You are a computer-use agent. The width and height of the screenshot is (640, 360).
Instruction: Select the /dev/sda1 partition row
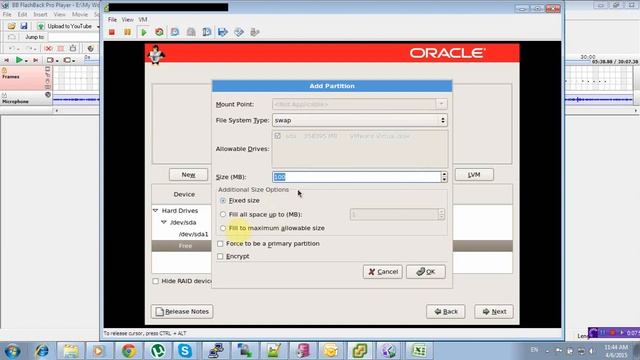tap(193, 234)
